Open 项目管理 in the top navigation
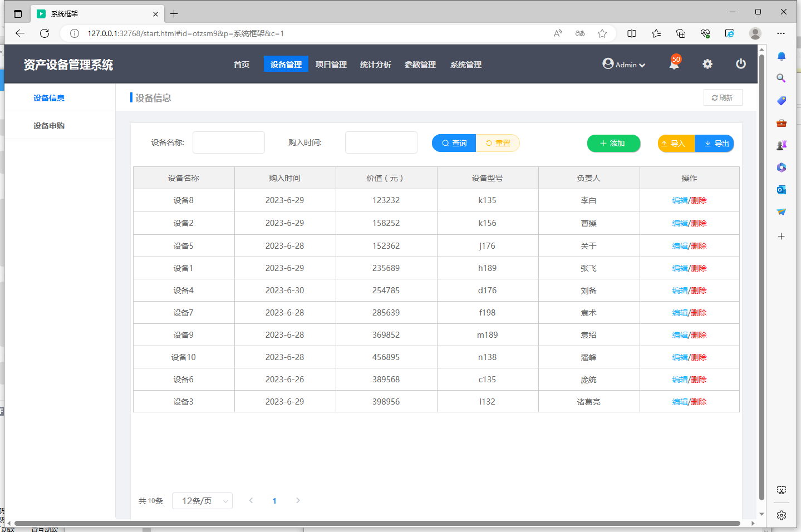This screenshot has width=801, height=532. 331,65
